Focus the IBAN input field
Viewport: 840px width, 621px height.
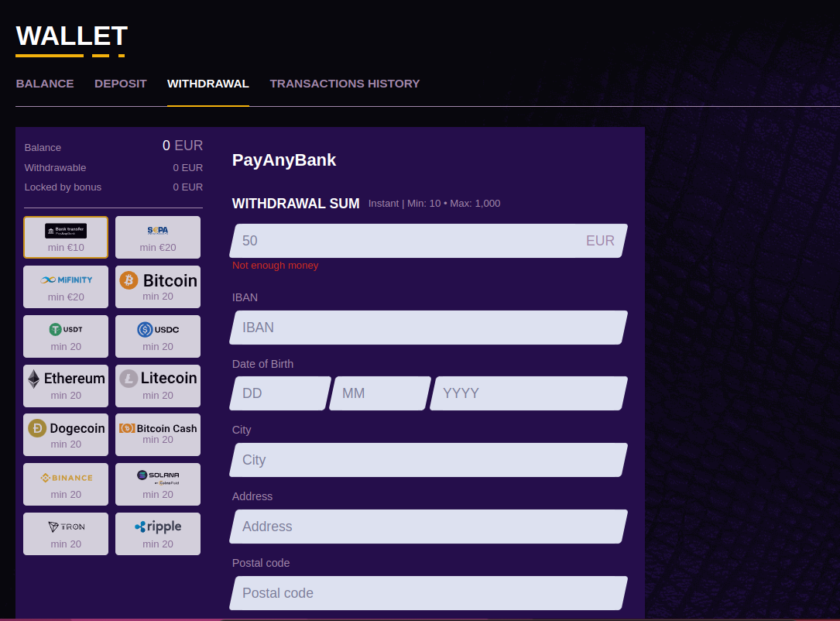click(428, 328)
